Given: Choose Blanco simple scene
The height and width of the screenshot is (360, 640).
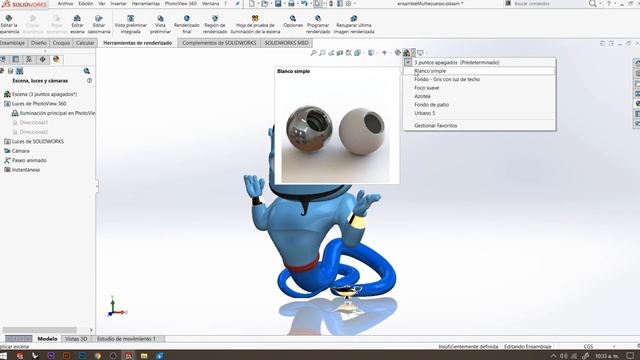Looking at the screenshot, I should click(x=480, y=71).
